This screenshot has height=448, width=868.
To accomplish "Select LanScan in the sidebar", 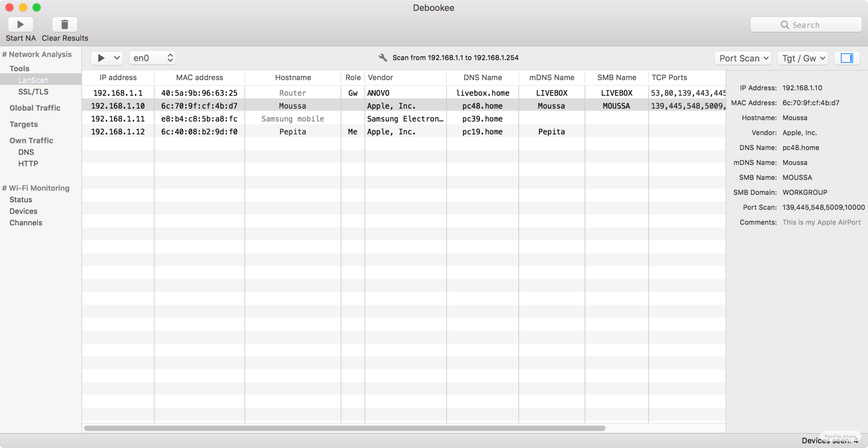I will click(x=33, y=80).
